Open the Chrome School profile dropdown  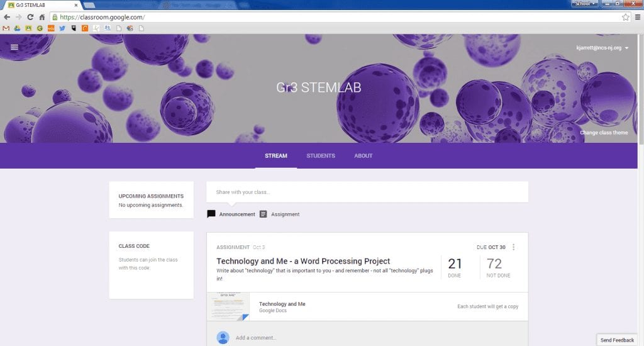click(584, 4)
